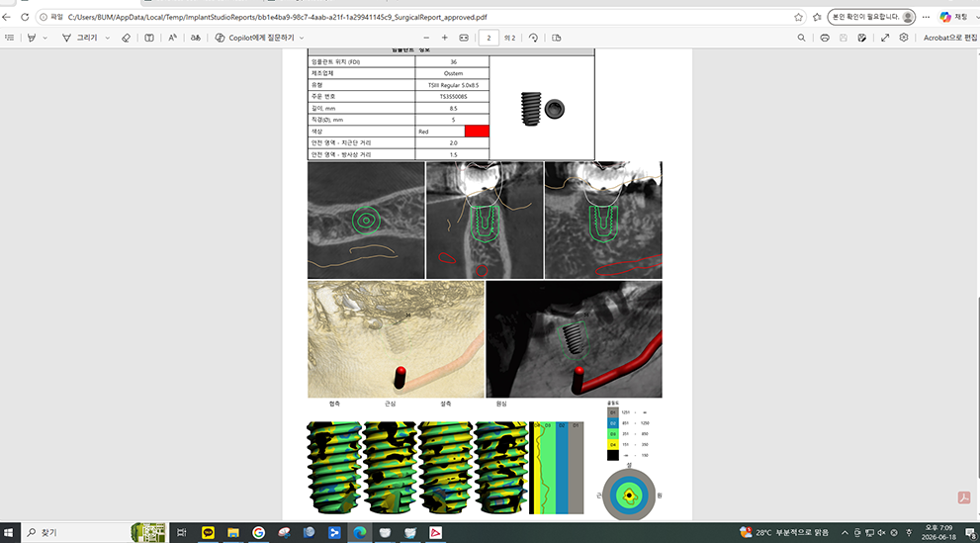Click the 'Osstem' manufacturer cell
Image resolution: width=980 pixels, height=543 pixels.
pyautogui.click(x=453, y=73)
